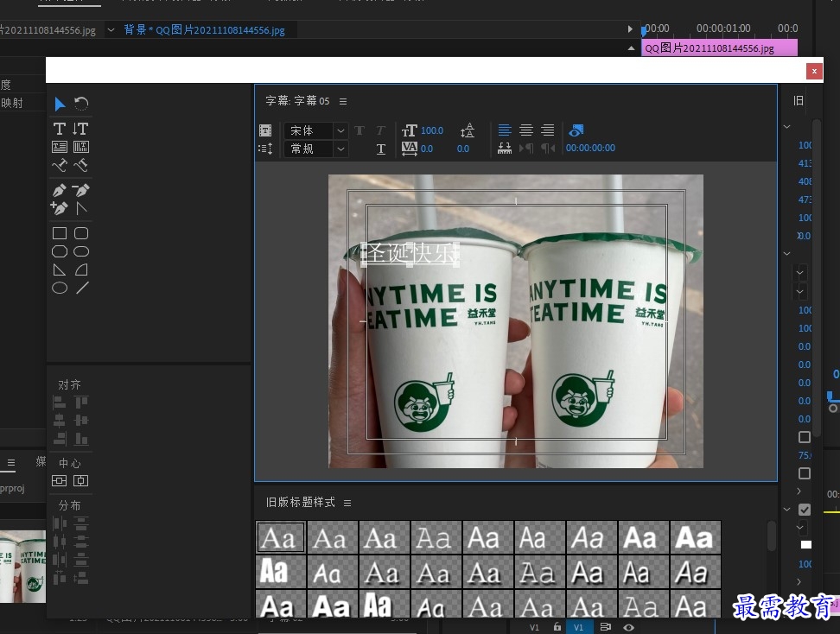The image size is (840, 634).
Task: Center the title vertically under 中心
Action: pos(59,481)
